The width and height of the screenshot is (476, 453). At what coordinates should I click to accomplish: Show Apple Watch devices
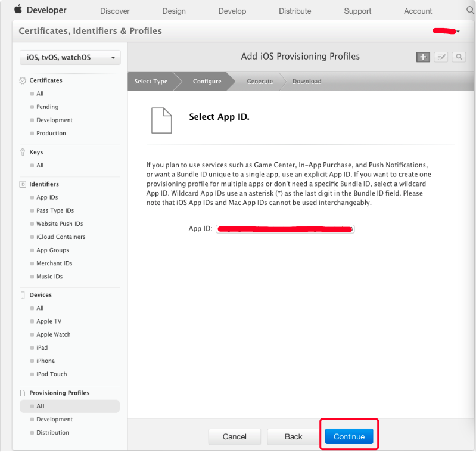pos(54,335)
